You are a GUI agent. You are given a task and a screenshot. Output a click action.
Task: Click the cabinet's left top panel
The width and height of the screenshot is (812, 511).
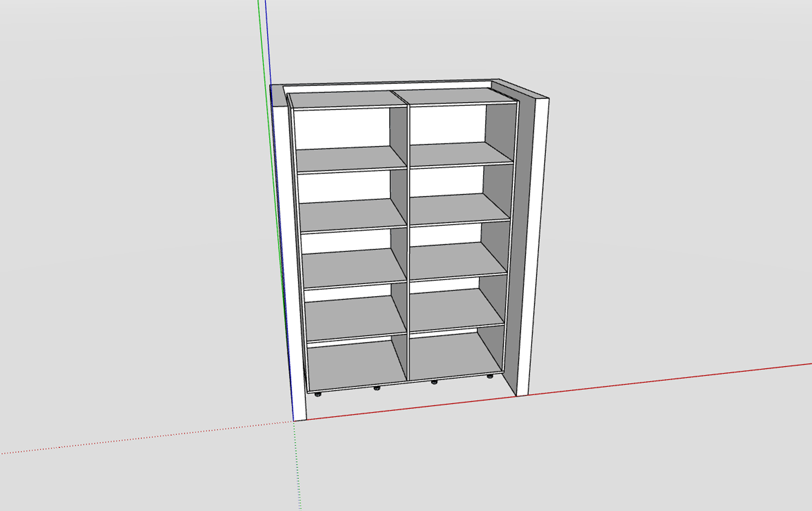click(x=344, y=99)
